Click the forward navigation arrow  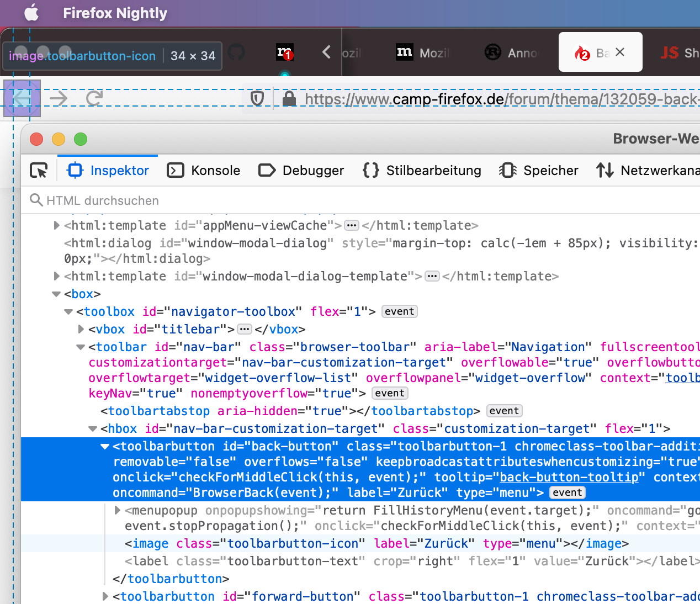pos(59,98)
